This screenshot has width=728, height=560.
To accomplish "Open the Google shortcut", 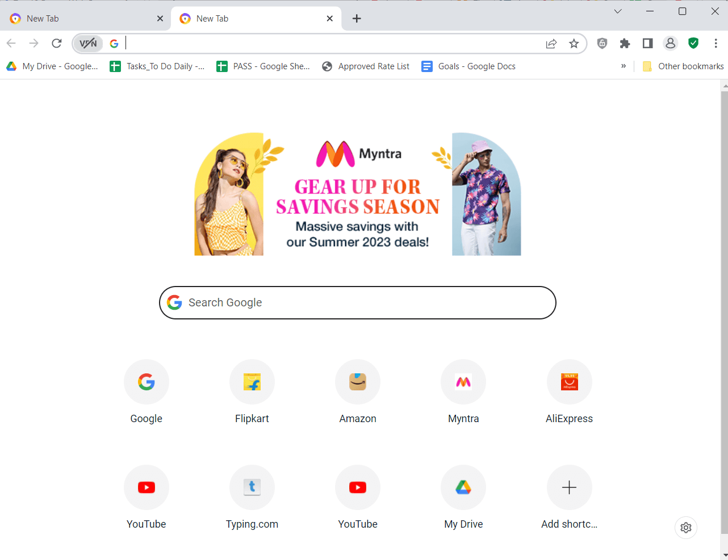I will [x=147, y=392].
